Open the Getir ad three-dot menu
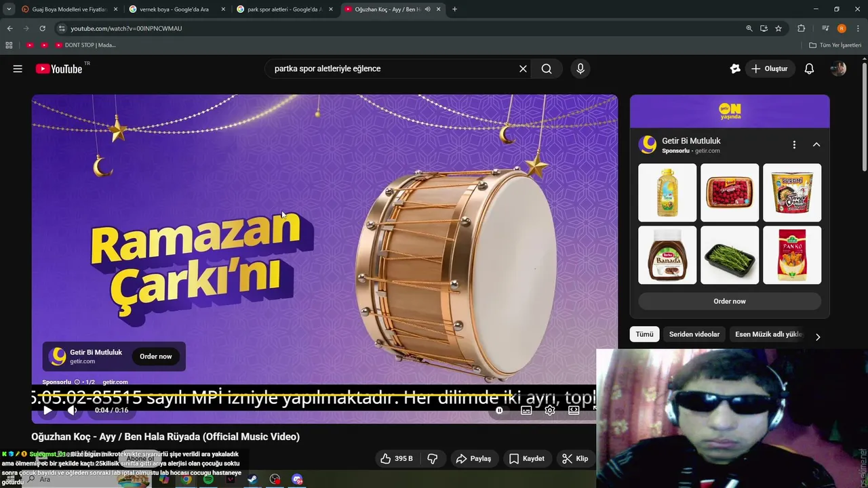This screenshot has width=868, height=488. click(794, 144)
